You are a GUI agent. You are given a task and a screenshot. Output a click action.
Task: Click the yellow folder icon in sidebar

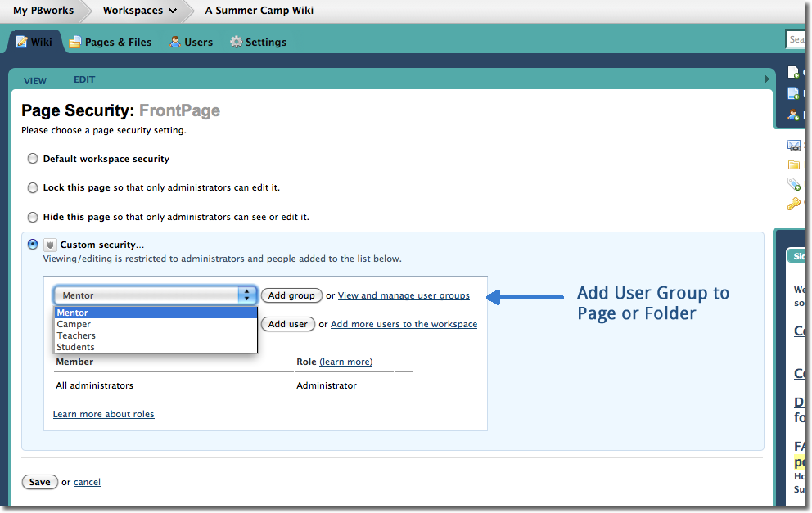click(793, 164)
